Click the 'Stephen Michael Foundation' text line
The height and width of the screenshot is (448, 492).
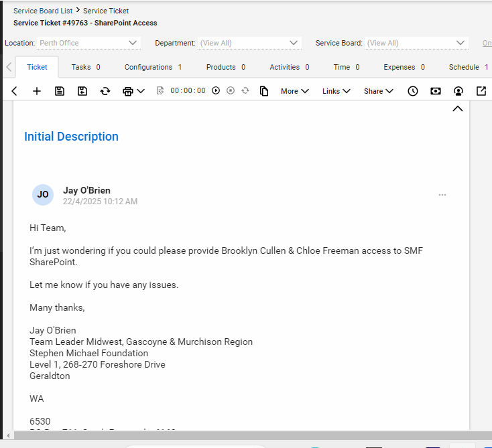coord(88,353)
